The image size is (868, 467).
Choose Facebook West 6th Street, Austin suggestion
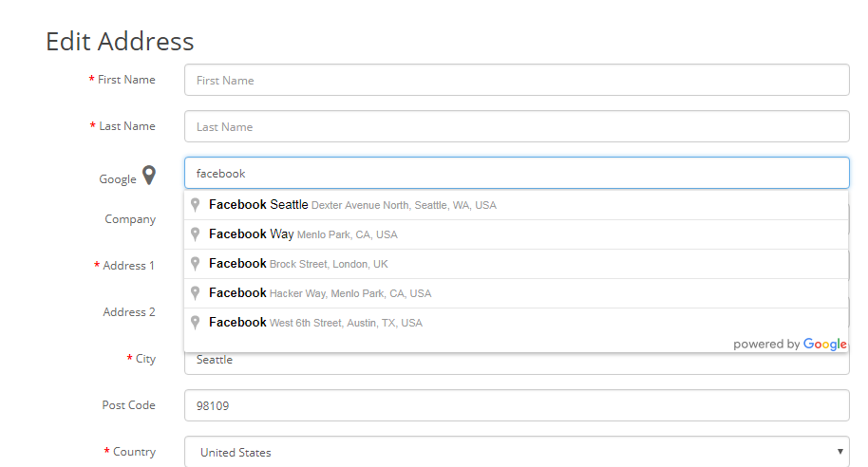pyautogui.click(x=516, y=323)
